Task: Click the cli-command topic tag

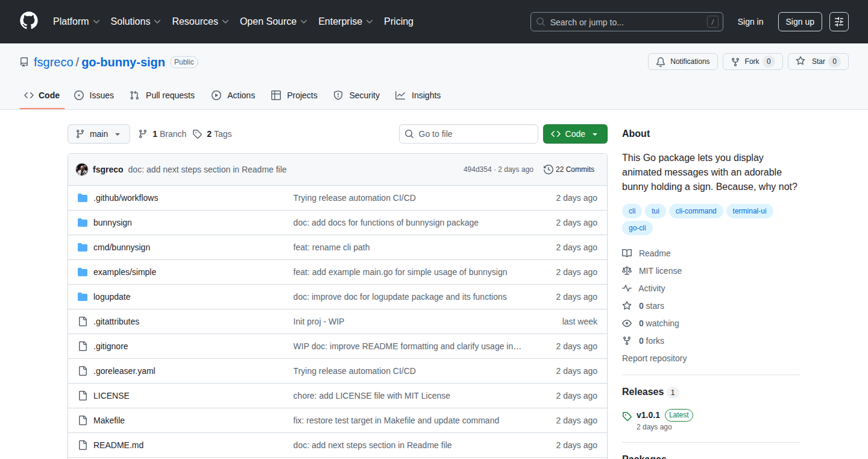Action: [696, 211]
